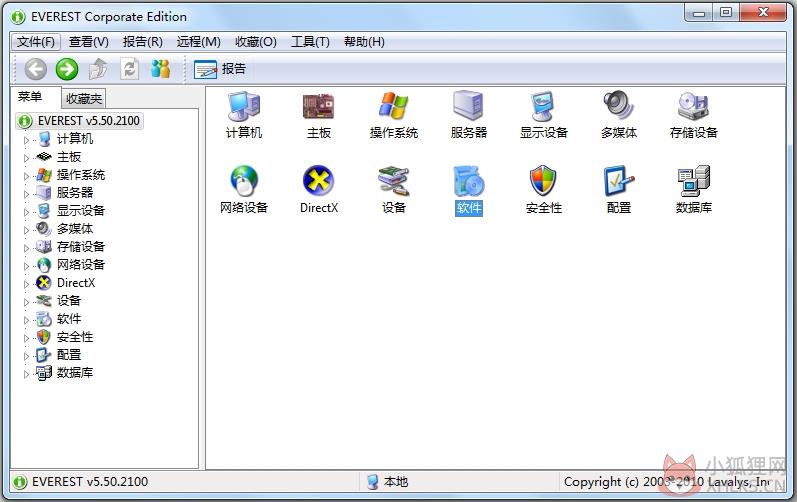This screenshot has width=797, height=502.
Task: Select 多媒体 in the tree
Action: pyautogui.click(x=75, y=229)
